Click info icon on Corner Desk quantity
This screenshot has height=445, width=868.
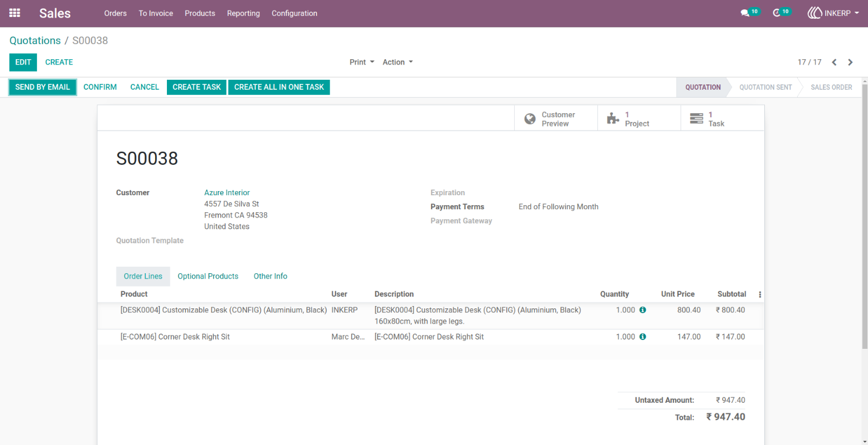(643, 337)
